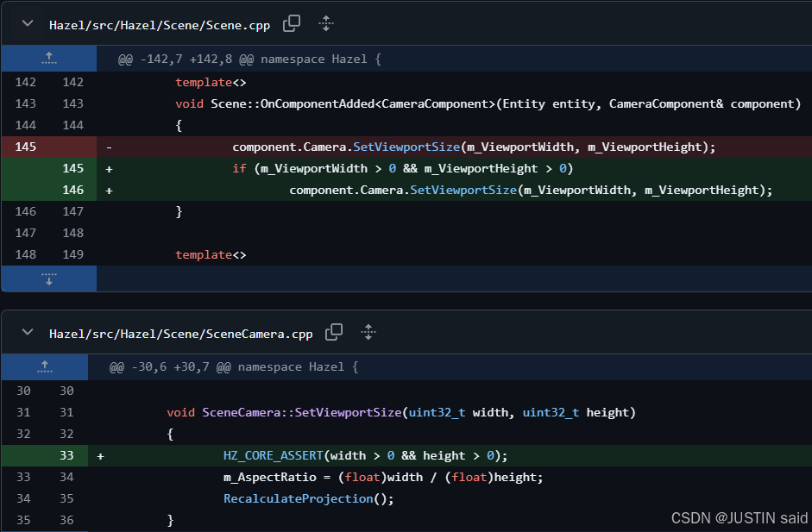
Task: Click the SceneCamera.cpp hunk header @@ -30,6 text
Action: point(233,366)
